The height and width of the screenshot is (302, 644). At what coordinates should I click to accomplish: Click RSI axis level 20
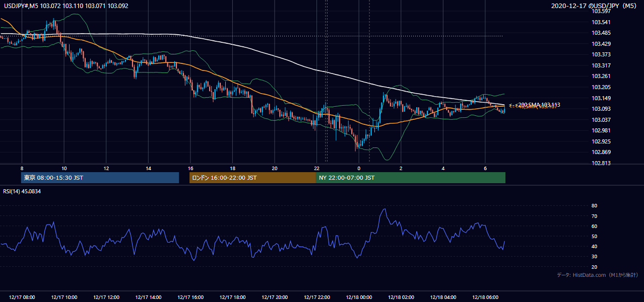pos(594,267)
